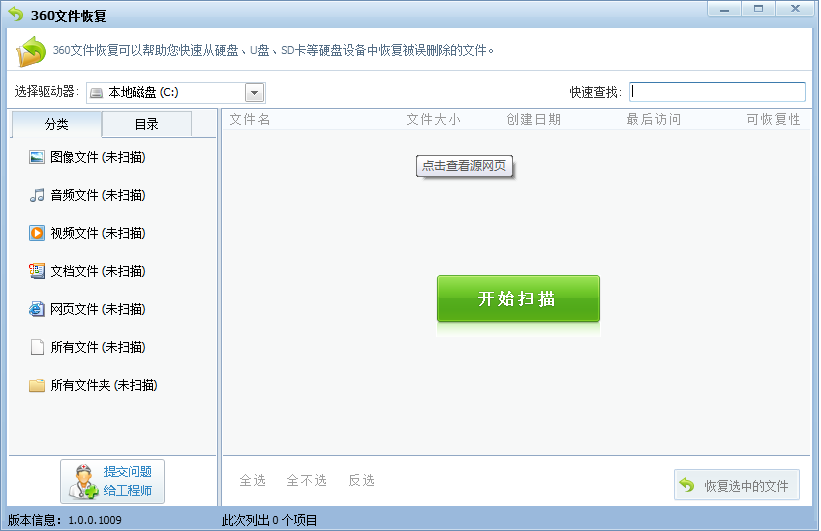Focus the 快速查找 search field
Screen dimensions: 821x531
pos(717,92)
